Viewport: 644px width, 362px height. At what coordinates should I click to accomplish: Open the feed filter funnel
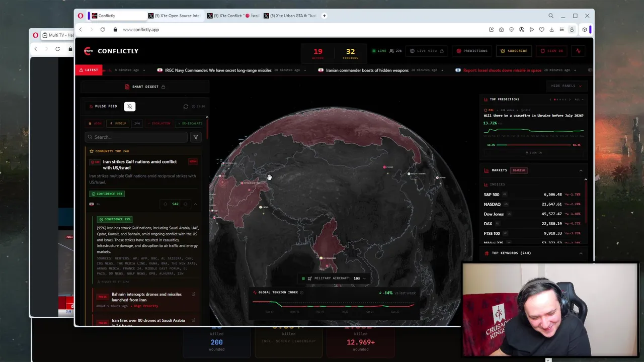(x=196, y=137)
